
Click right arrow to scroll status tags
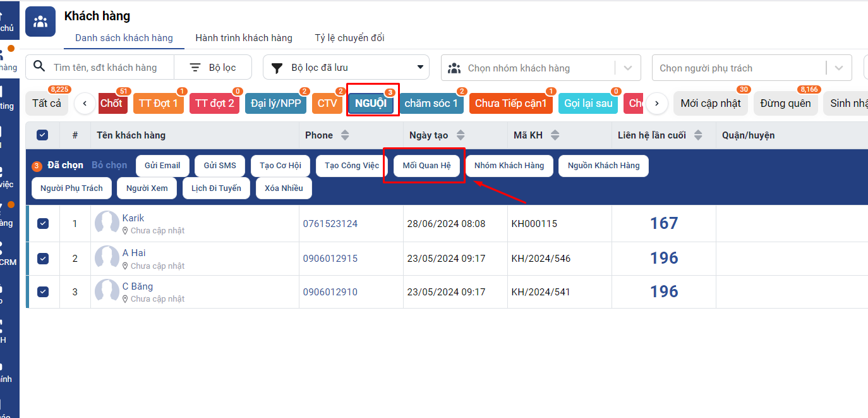[x=657, y=103]
